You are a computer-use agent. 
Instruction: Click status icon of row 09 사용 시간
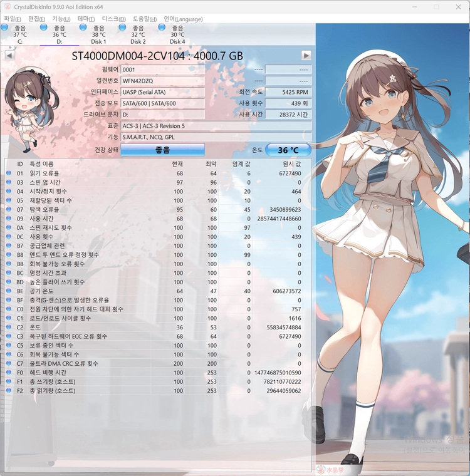click(9, 218)
